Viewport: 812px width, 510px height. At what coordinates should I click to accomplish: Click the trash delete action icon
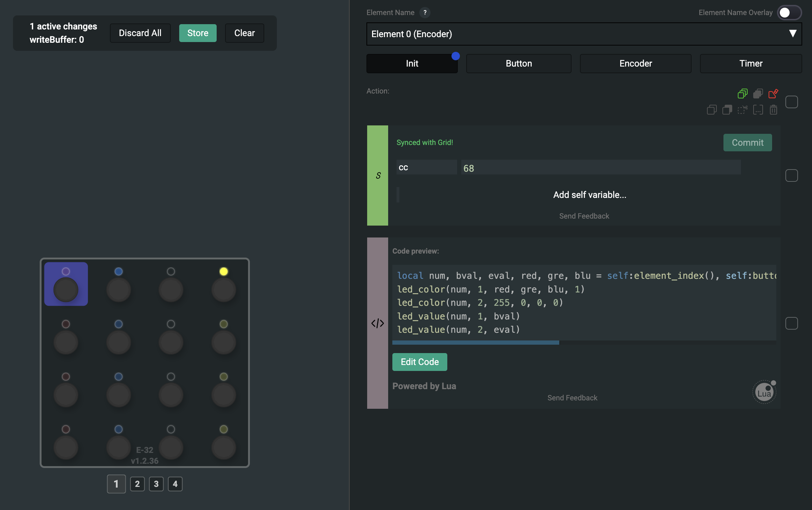(773, 110)
